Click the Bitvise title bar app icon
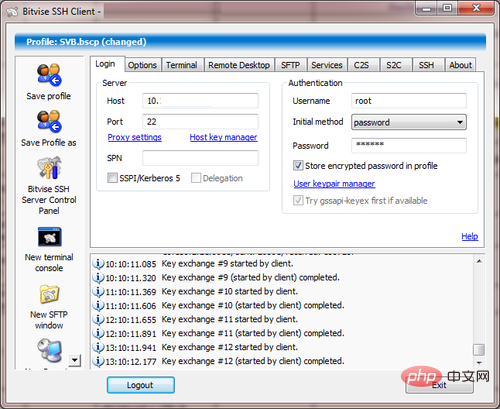The height and width of the screenshot is (409, 500). [12, 12]
